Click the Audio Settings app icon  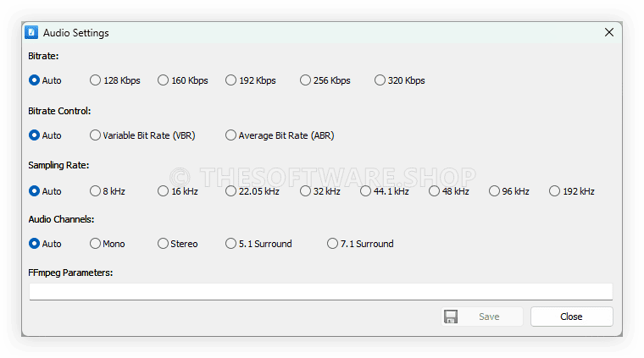(x=31, y=32)
